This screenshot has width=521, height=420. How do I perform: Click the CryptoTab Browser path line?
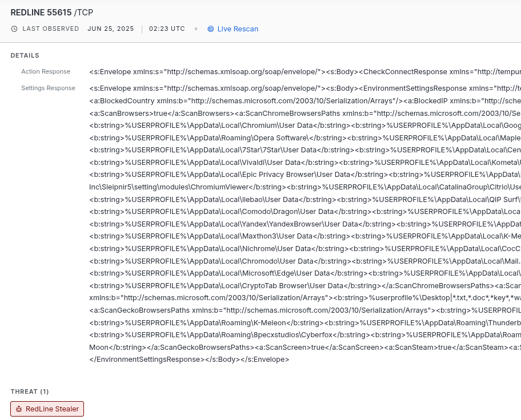coord(305,285)
